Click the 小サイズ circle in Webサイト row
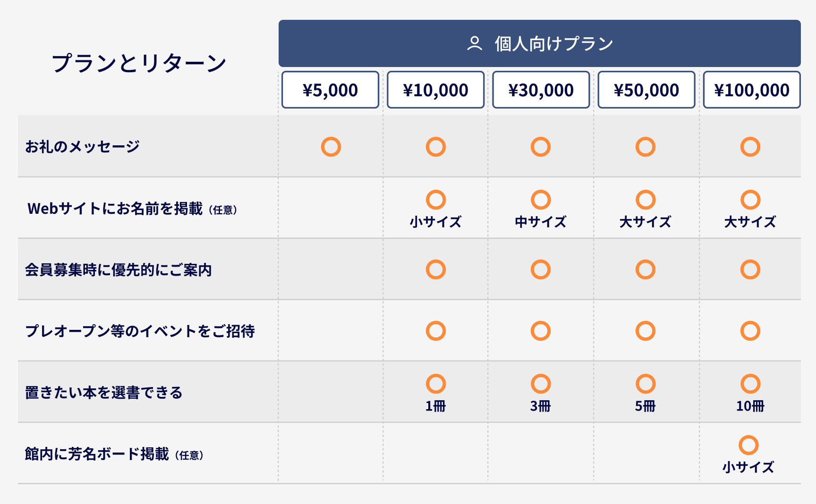The width and height of the screenshot is (816, 504). tap(435, 200)
